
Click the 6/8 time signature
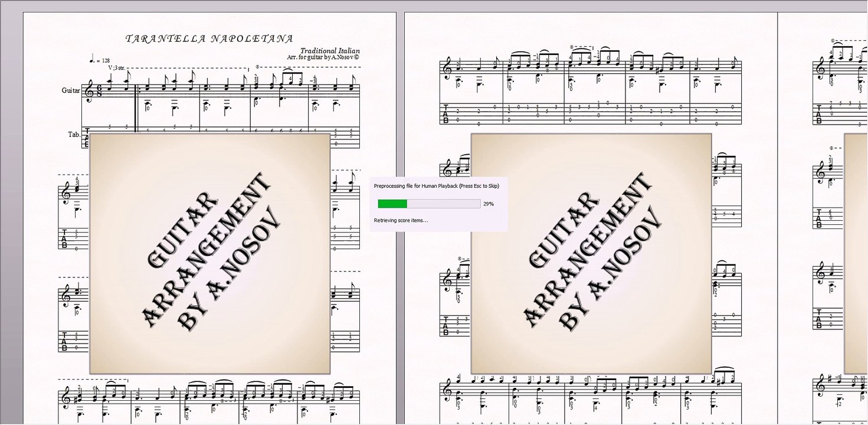click(x=98, y=91)
